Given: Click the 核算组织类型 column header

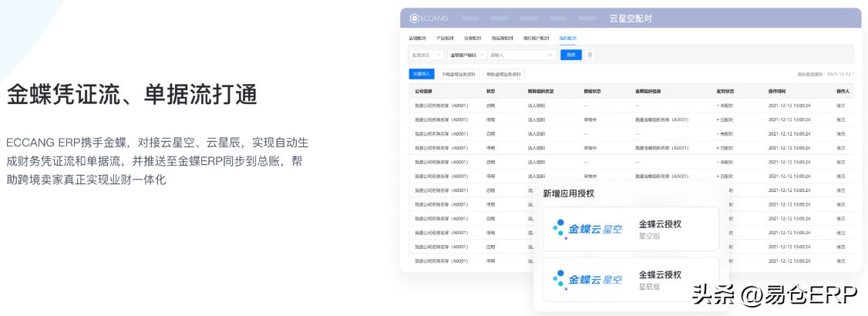Looking at the screenshot, I should [x=540, y=91].
